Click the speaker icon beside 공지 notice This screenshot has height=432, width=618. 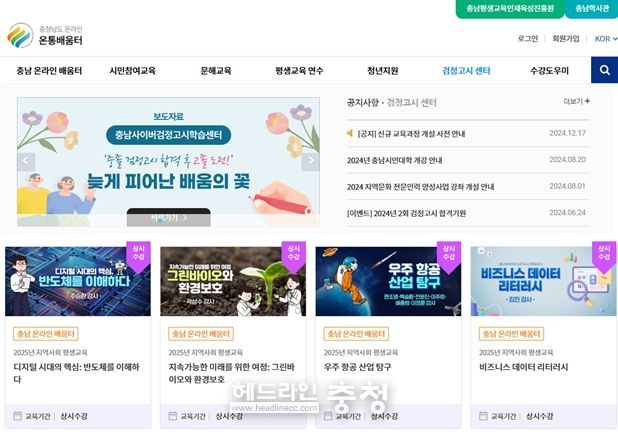coord(350,133)
